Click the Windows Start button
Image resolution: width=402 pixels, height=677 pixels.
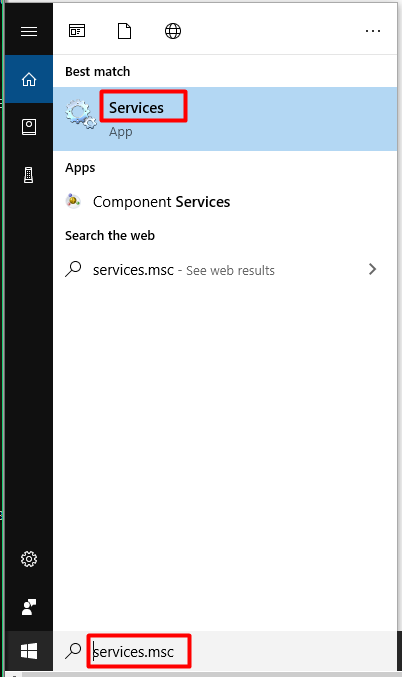point(29,651)
